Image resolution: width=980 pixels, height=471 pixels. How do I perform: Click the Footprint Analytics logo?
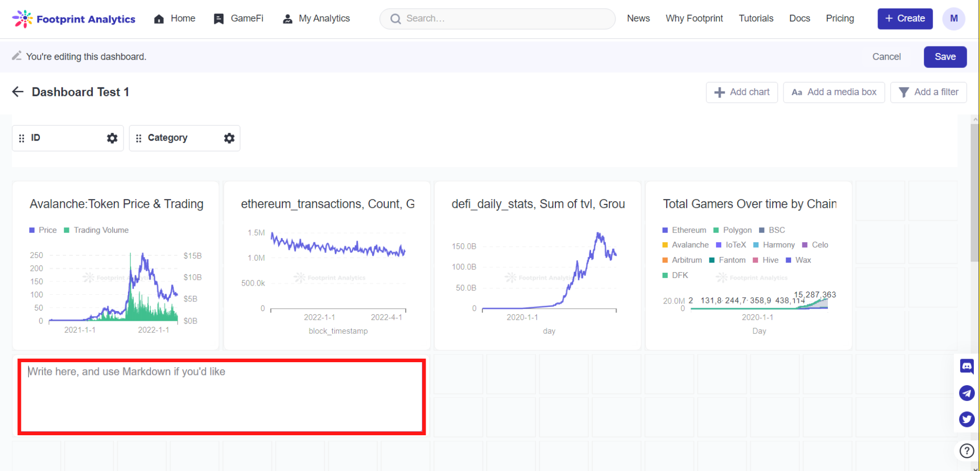pos(73,19)
